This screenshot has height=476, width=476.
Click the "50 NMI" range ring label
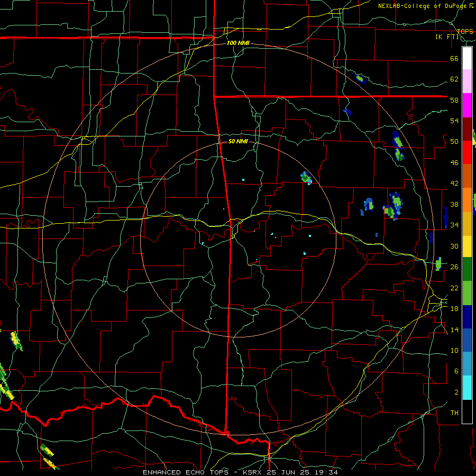(x=238, y=141)
